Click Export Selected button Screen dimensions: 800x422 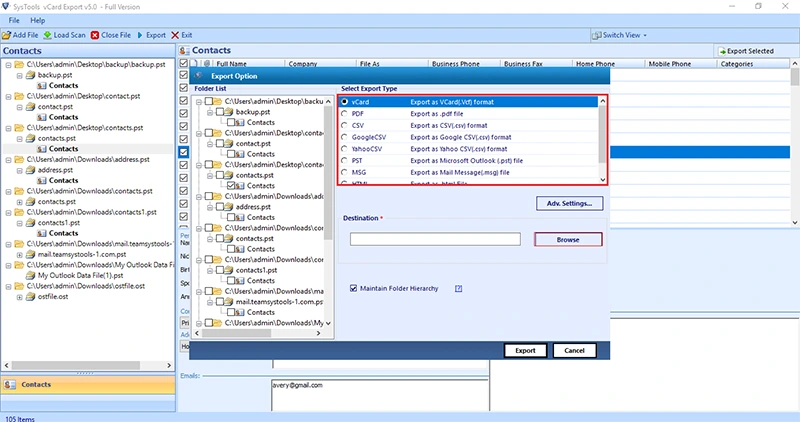pos(746,51)
